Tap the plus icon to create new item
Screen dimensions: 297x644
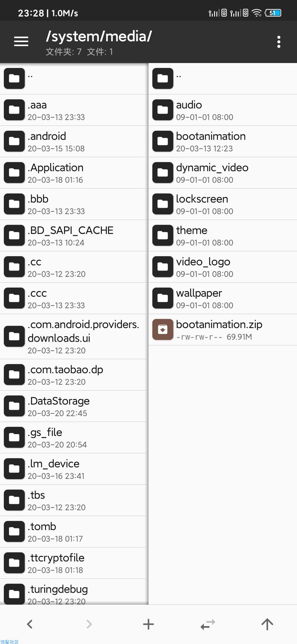(148, 624)
